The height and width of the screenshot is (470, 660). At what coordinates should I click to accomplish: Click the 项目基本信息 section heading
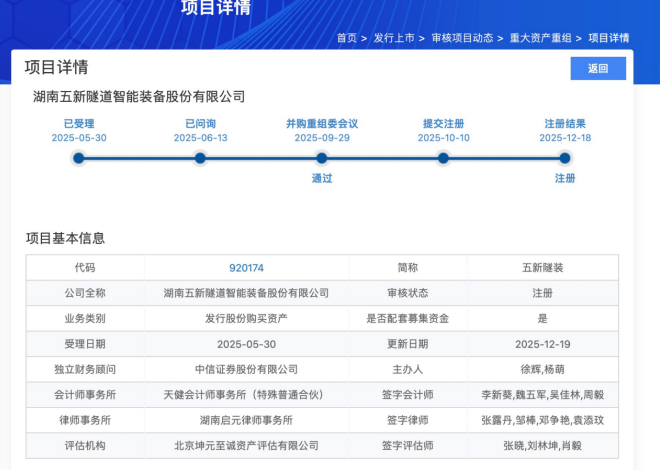pos(65,238)
